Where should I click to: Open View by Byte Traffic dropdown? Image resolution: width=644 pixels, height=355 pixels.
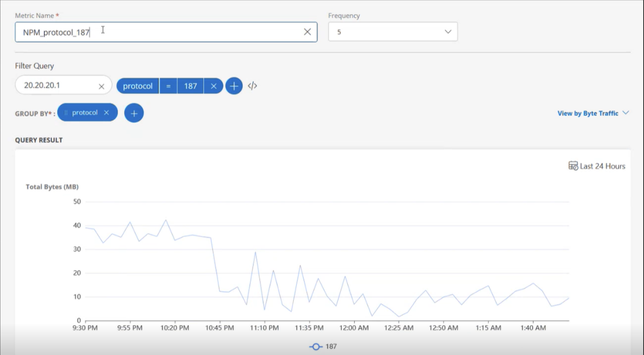coord(593,113)
